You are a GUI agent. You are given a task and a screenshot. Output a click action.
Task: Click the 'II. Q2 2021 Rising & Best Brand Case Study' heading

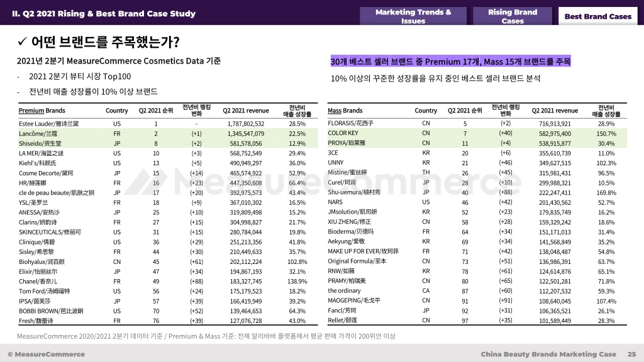(104, 14)
